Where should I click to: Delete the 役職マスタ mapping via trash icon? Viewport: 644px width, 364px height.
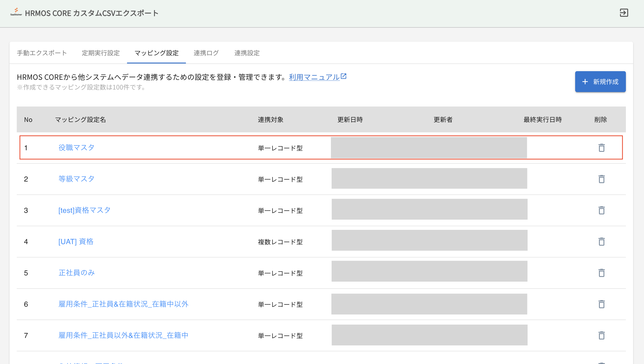601,148
